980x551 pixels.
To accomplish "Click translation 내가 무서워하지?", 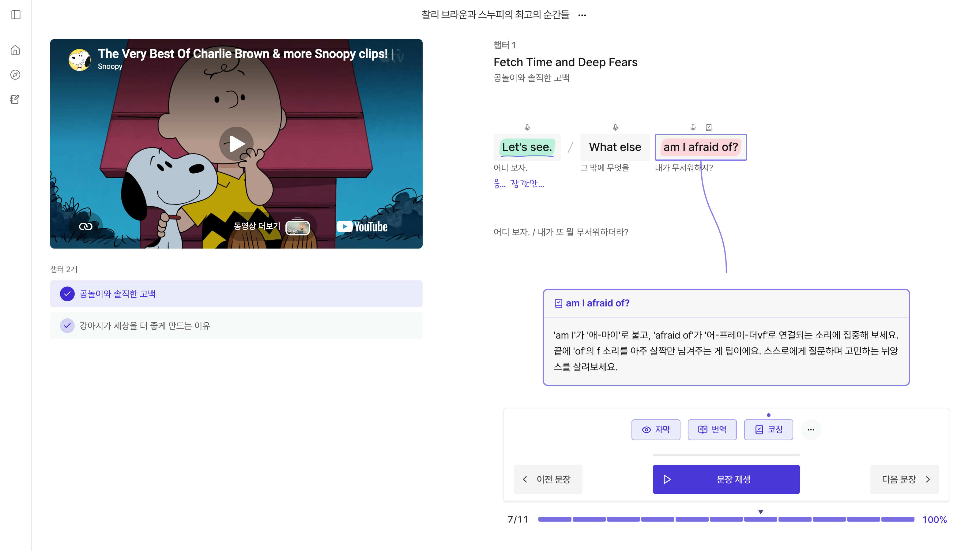I will (684, 168).
